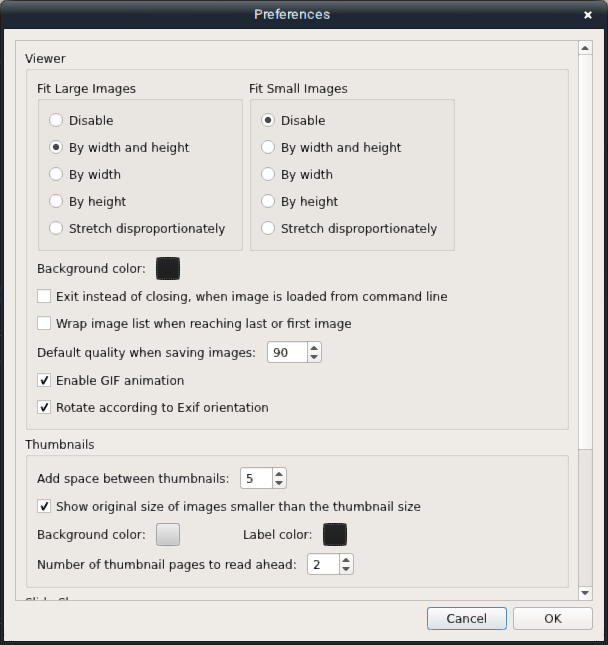The width and height of the screenshot is (608, 645).
Task: Increase default save quality value
Action: [314, 348]
